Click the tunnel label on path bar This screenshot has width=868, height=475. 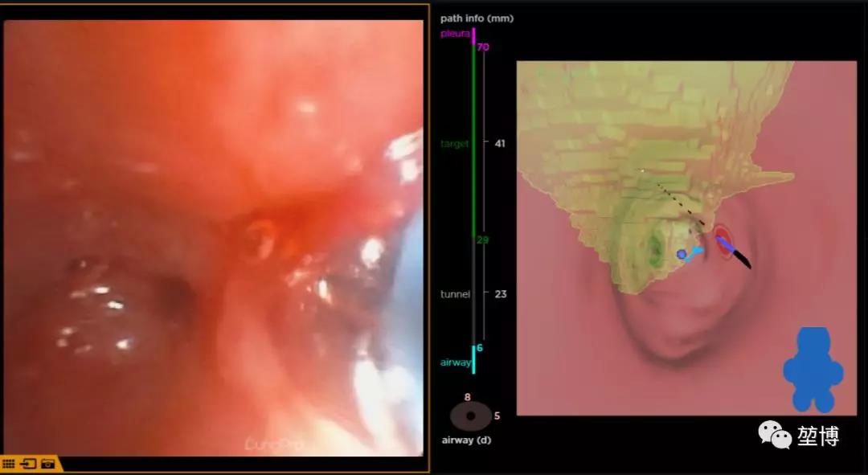coord(455,294)
